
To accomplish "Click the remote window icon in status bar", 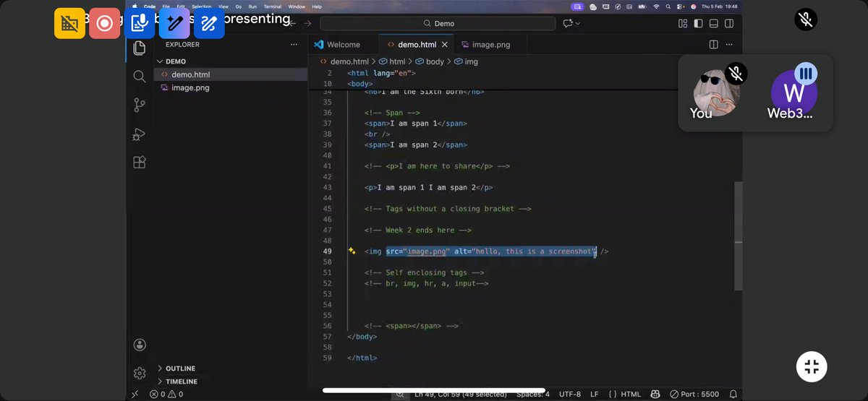I will [135, 394].
